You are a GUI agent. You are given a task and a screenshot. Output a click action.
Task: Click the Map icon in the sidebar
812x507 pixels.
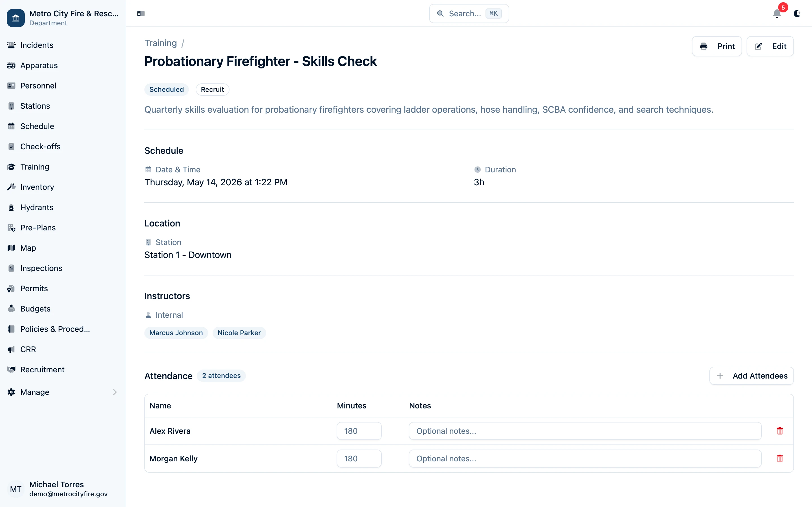point(11,248)
